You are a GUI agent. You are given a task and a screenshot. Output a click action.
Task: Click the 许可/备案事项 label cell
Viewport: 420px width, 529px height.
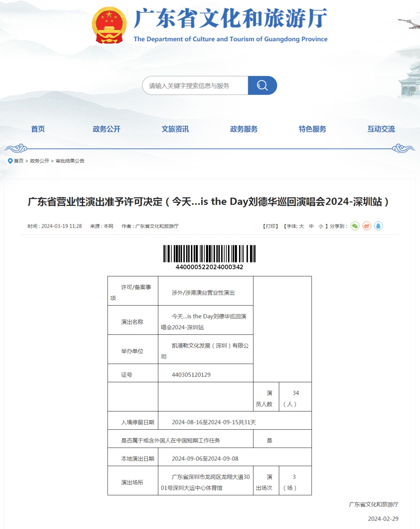pos(133,291)
